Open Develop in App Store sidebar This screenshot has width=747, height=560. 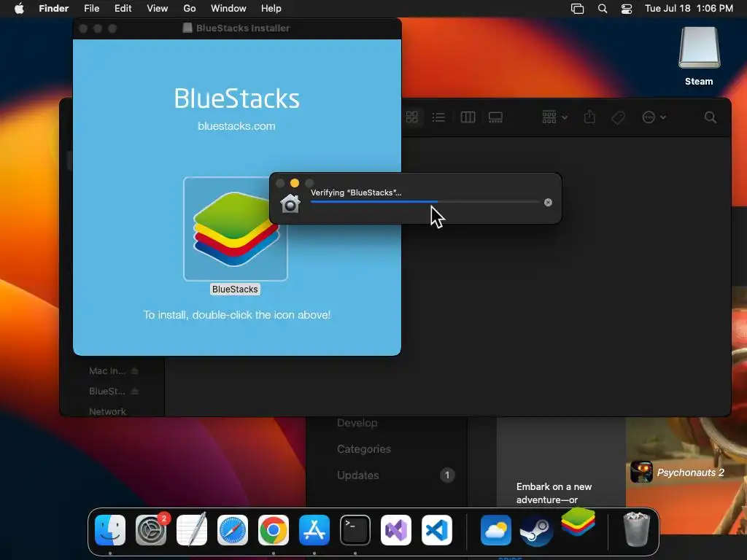pos(357,423)
